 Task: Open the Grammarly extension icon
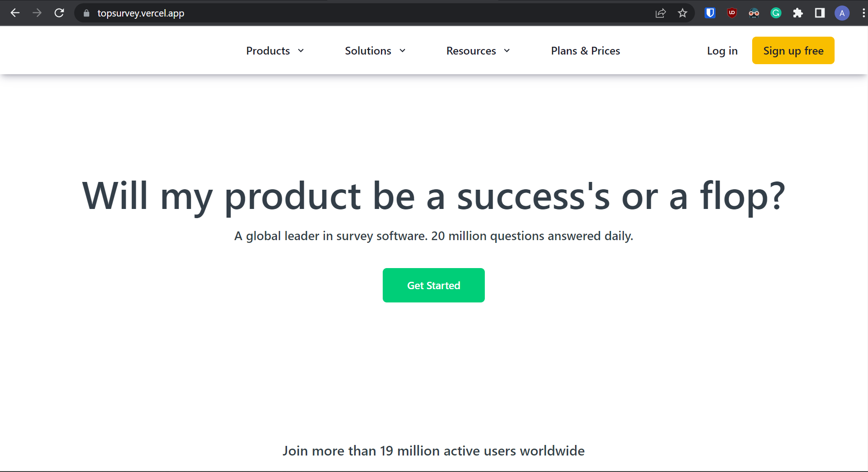[776, 13]
